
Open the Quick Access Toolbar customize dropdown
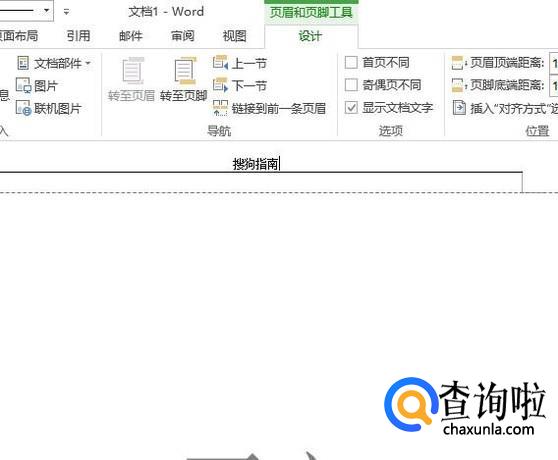pos(66,12)
